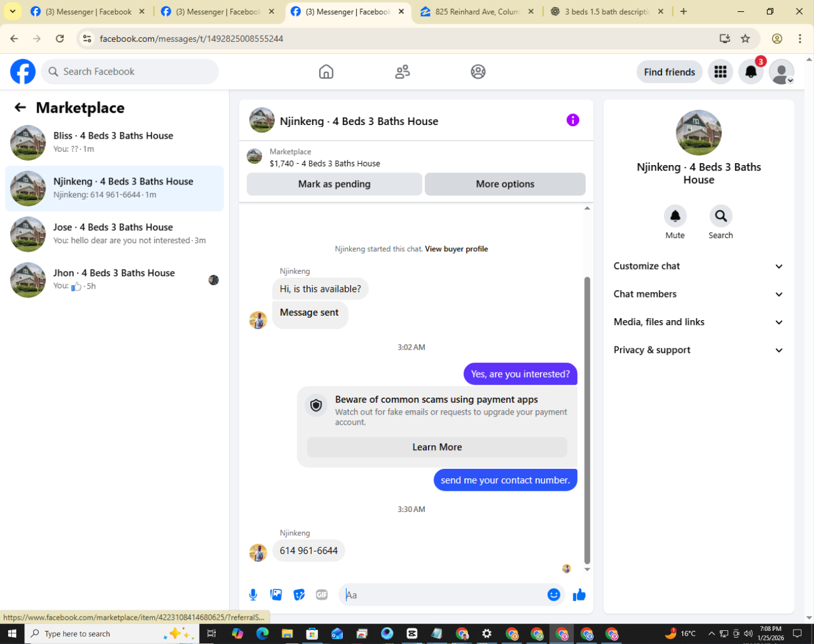814x644 pixels.
Task: Bookmark this page with the star icon
Action: tap(745, 39)
